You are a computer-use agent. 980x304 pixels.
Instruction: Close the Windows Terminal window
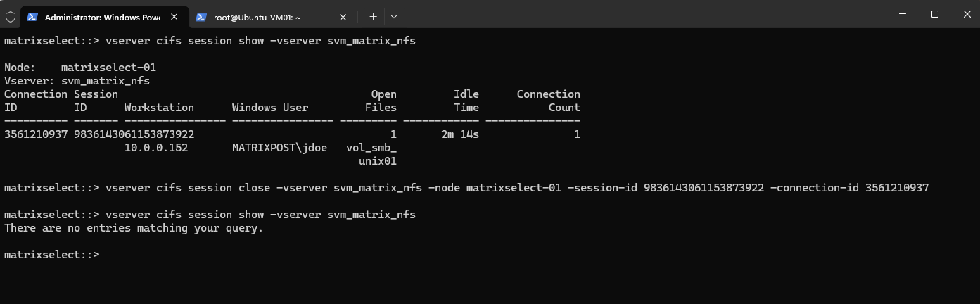tap(965, 14)
